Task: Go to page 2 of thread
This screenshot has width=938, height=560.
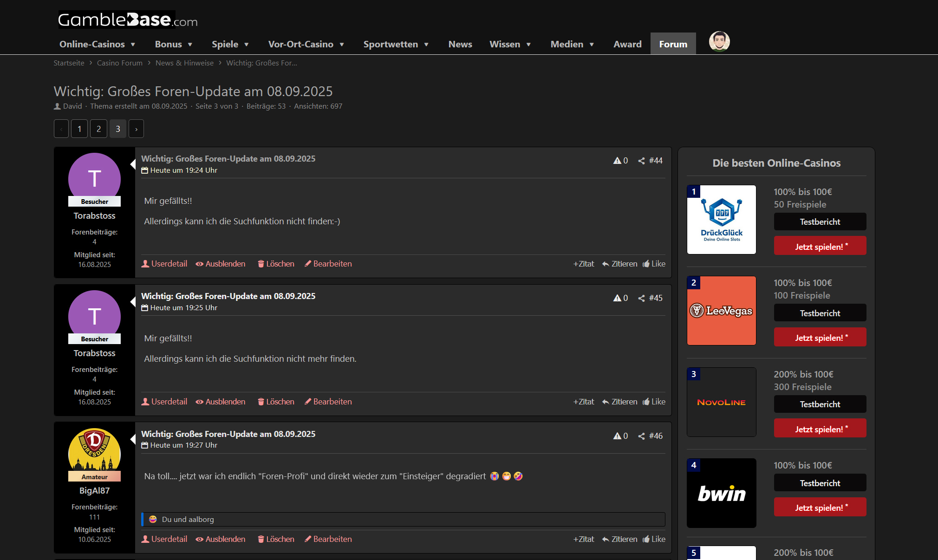Action: click(98, 129)
